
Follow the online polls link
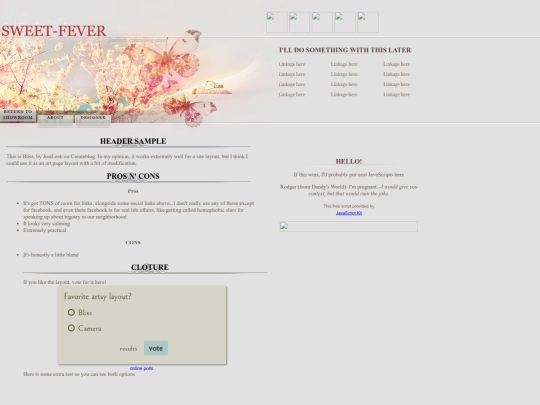(142, 368)
